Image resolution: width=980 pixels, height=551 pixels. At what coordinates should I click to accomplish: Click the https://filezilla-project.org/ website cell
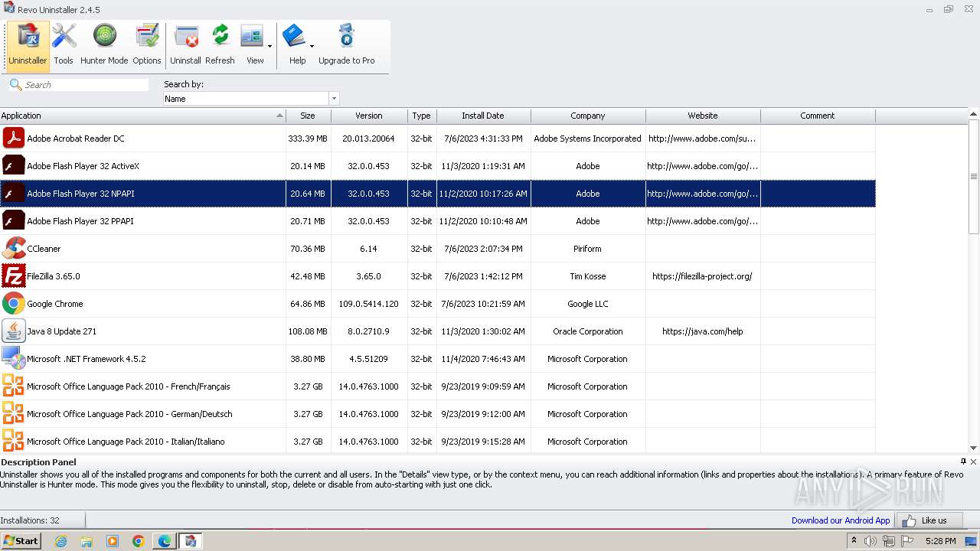[x=702, y=276]
